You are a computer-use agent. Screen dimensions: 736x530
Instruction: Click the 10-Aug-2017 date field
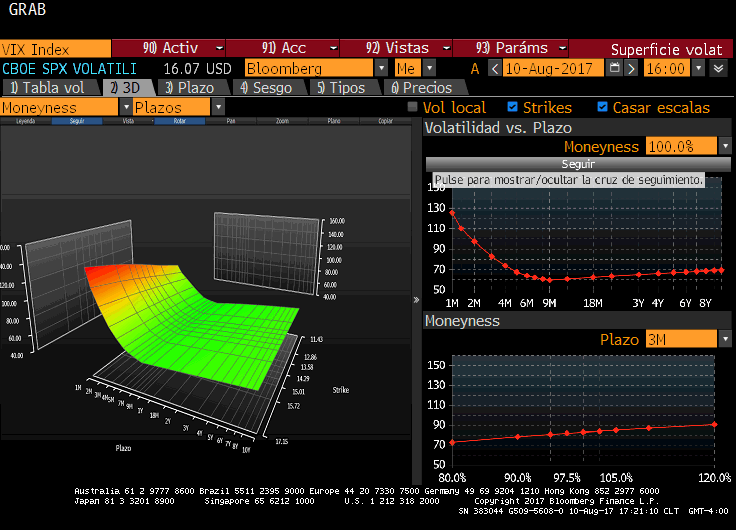click(x=553, y=69)
